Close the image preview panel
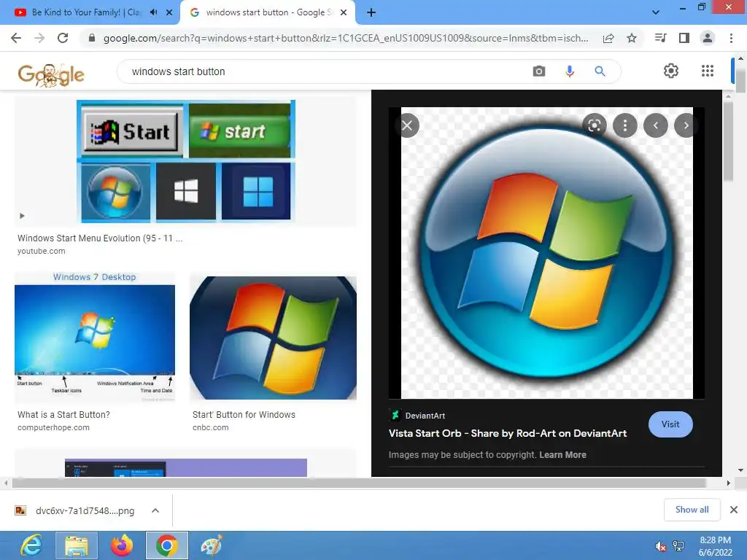The image size is (747, 560). click(x=407, y=125)
